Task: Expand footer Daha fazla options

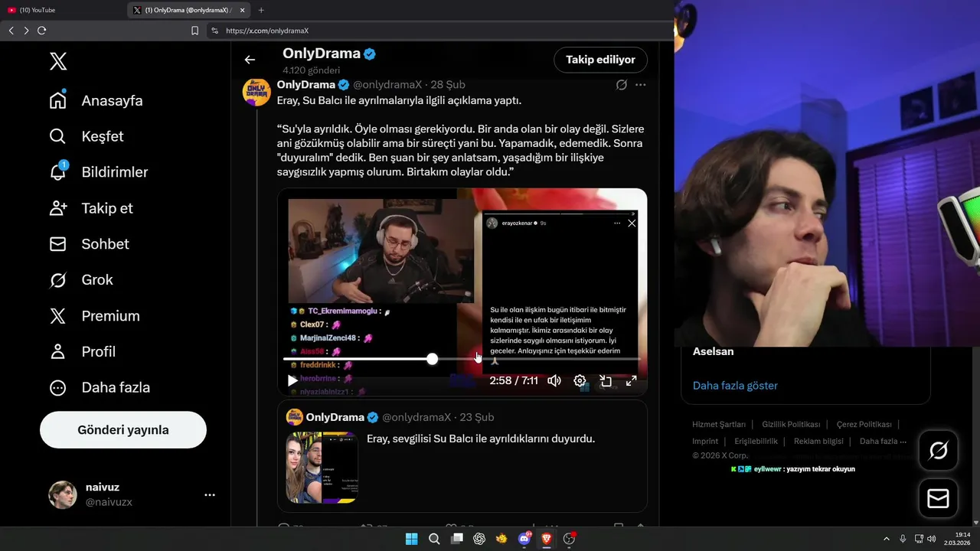Action: [883, 442]
